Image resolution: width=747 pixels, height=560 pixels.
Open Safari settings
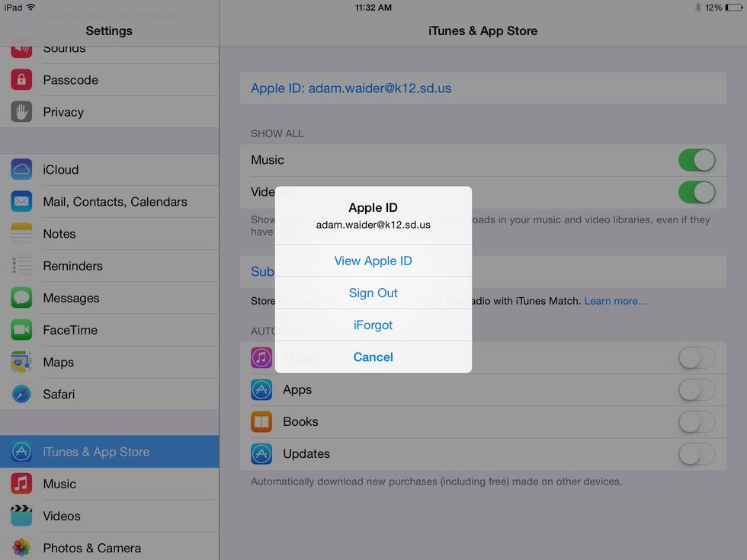click(x=110, y=394)
